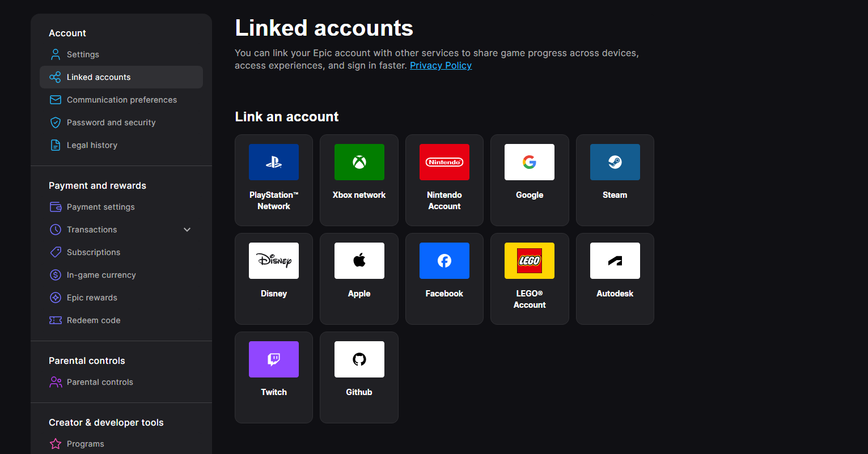
Task: Click the Google label text
Action: click(530, 195)
